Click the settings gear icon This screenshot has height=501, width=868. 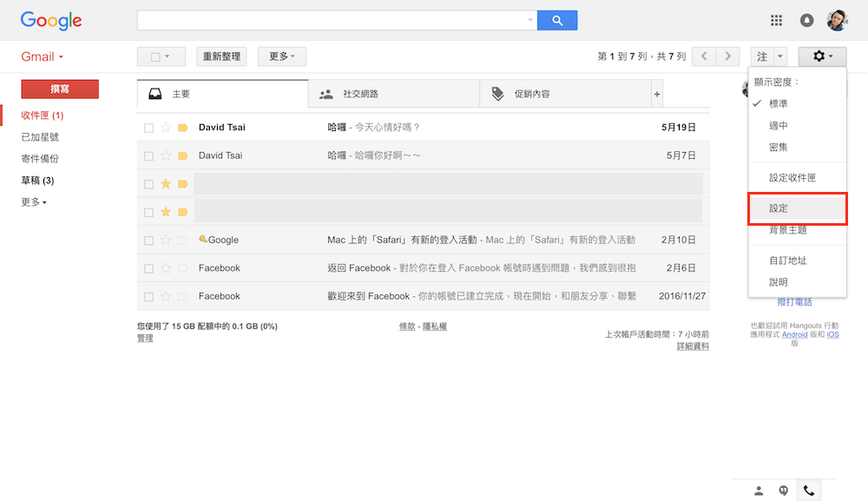coord(821,56)
